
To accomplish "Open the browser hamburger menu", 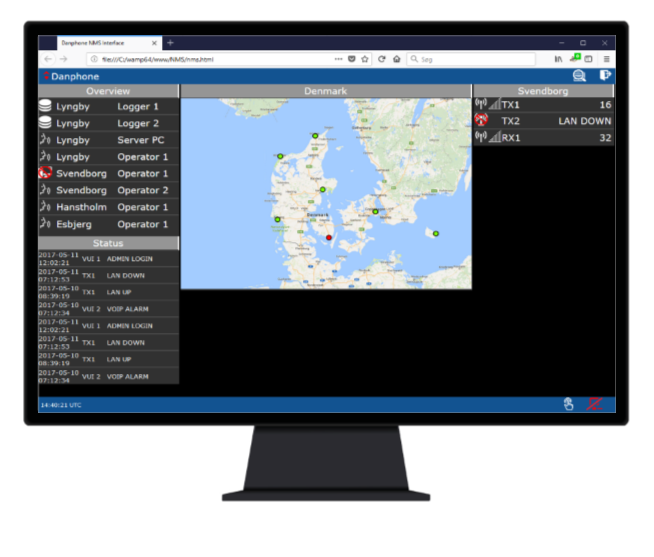I will 606,59.
